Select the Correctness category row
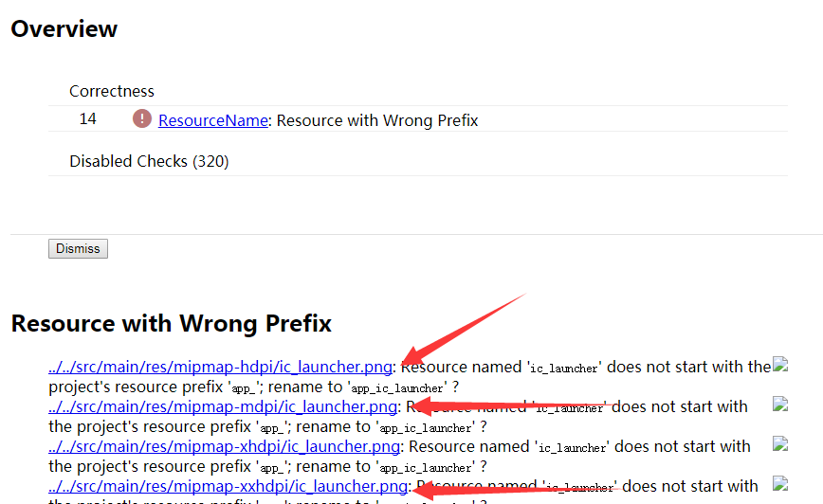823x504 pixels. [418, 91]
